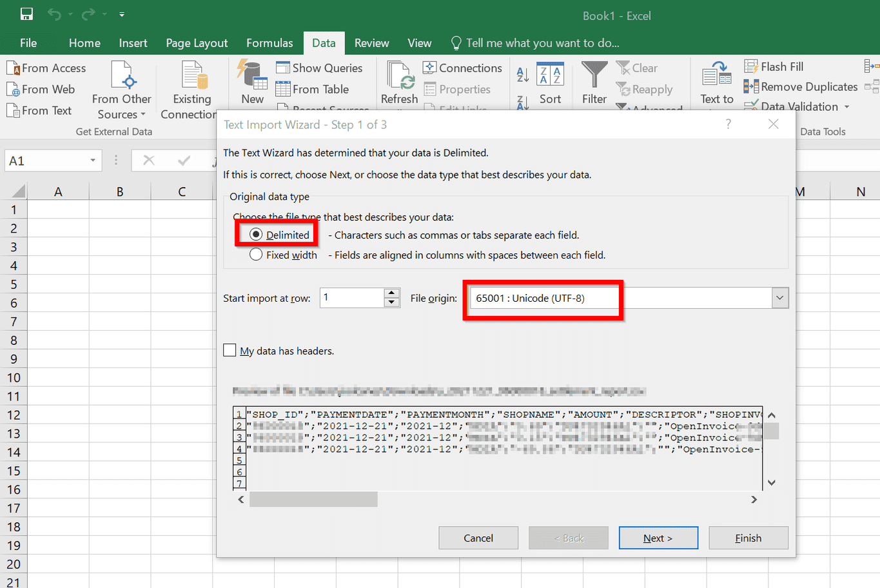The height and width of the screenshot is (588, 880).
Task: Open the File origin dropdown
Action: [779, 297]
